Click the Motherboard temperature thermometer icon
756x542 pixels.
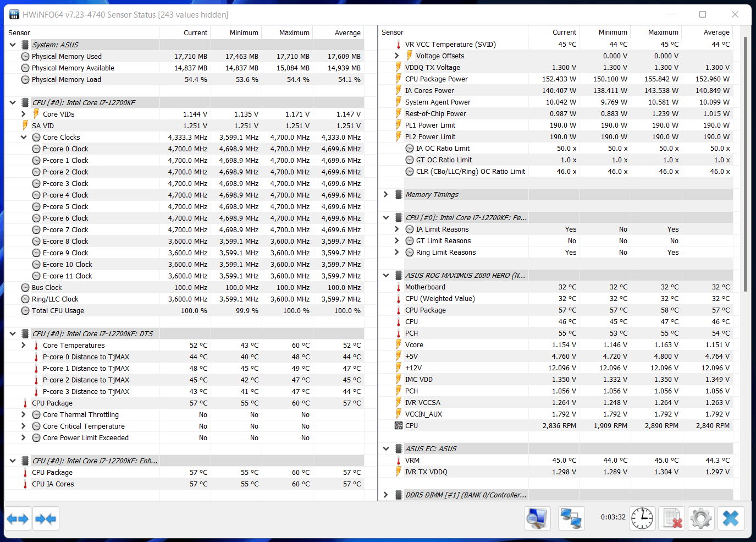click(399, 287)
